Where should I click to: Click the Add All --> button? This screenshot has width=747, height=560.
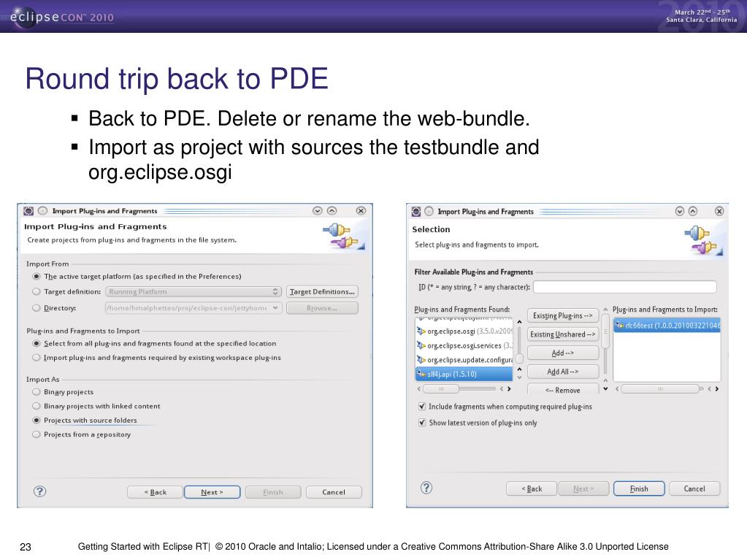(x=563, y=372)
